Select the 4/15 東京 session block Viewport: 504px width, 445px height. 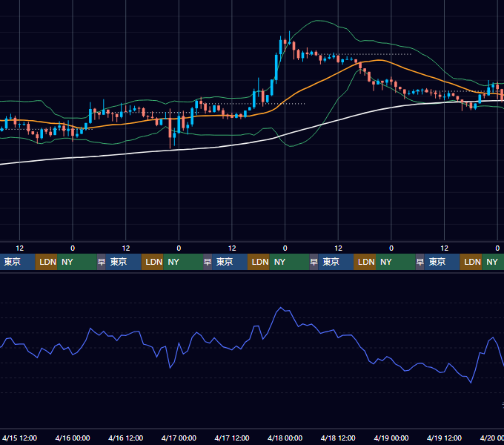click(17, 262)
